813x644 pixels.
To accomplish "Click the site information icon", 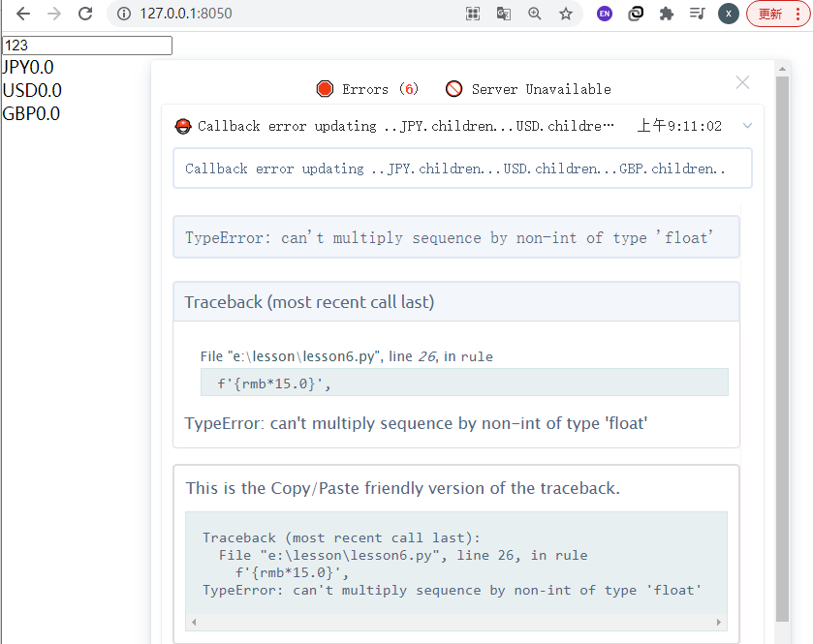I will (123, 14).
